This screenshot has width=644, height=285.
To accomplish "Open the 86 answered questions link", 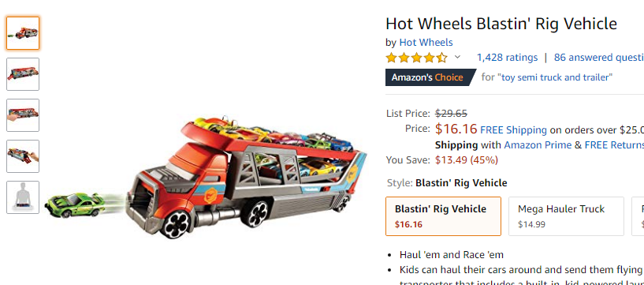I will [x=599, y=58].
